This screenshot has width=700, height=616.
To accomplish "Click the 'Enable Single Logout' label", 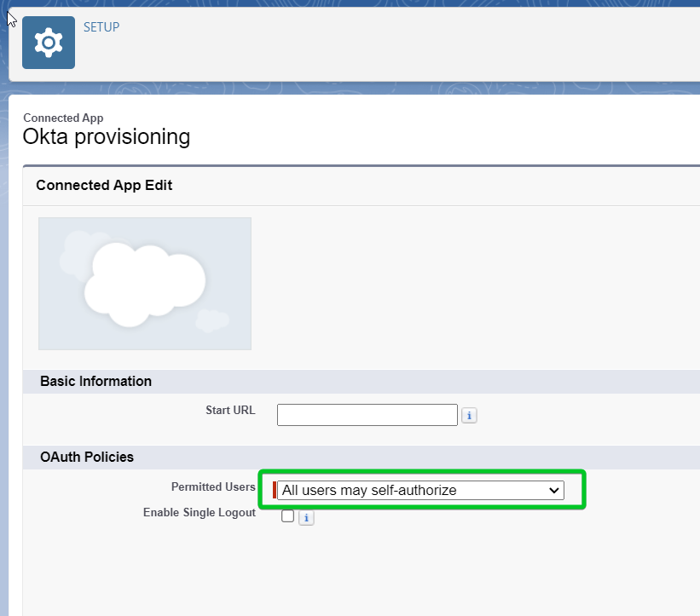I will tap(200, 513).
